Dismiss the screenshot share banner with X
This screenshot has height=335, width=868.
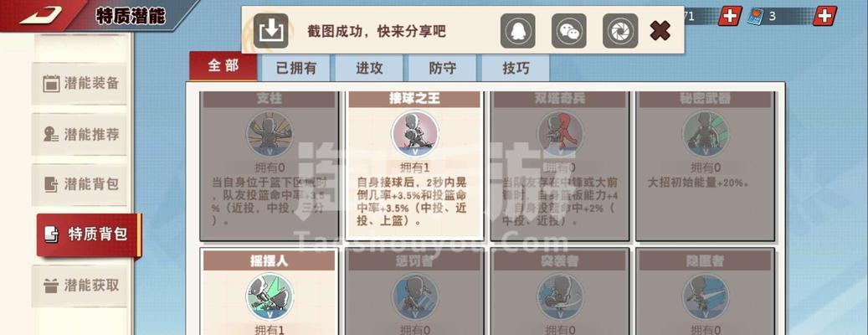(x=660, y=30)
